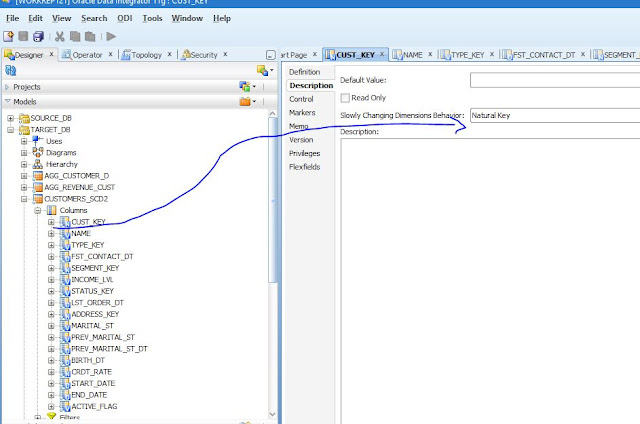This screenshot has height=424, width=640.
Task: Click inside the Description text area
Action: tap(490, 281)
